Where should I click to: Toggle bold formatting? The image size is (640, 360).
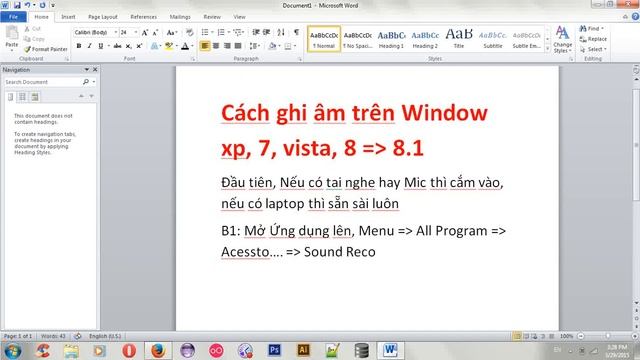pos(79,46)
